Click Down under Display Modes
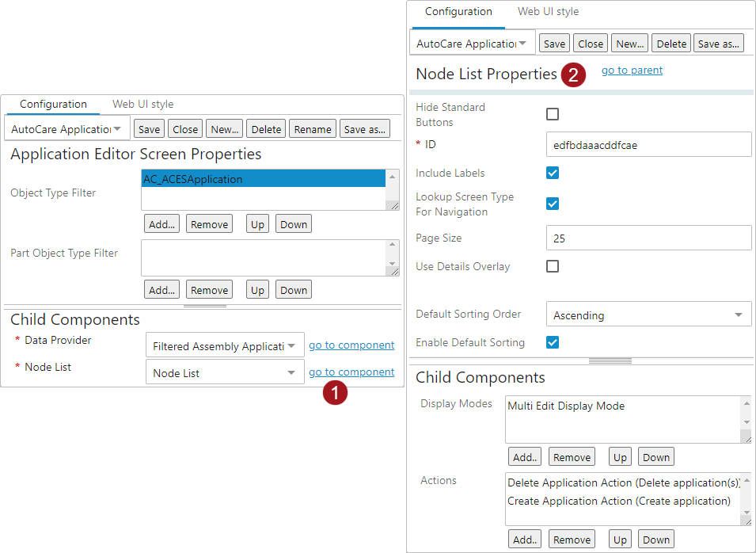This screenshot has height=553, width=756. (656, 457)
